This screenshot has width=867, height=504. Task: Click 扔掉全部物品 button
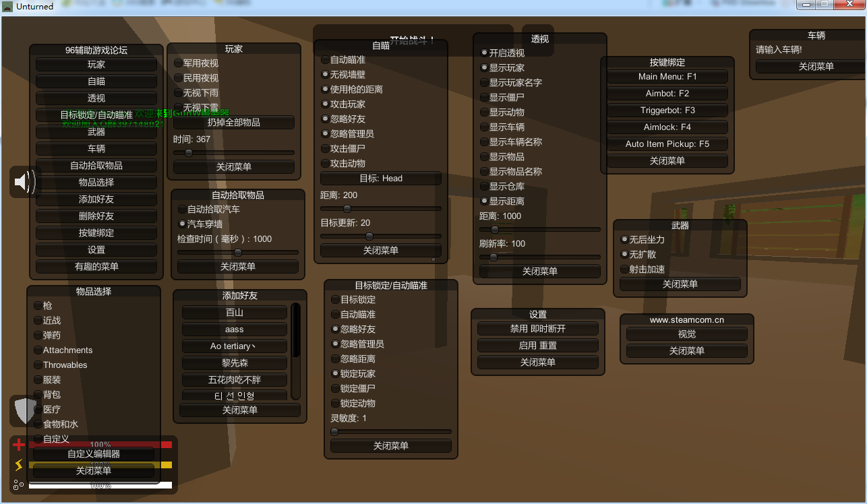click(x=234, y=123)
